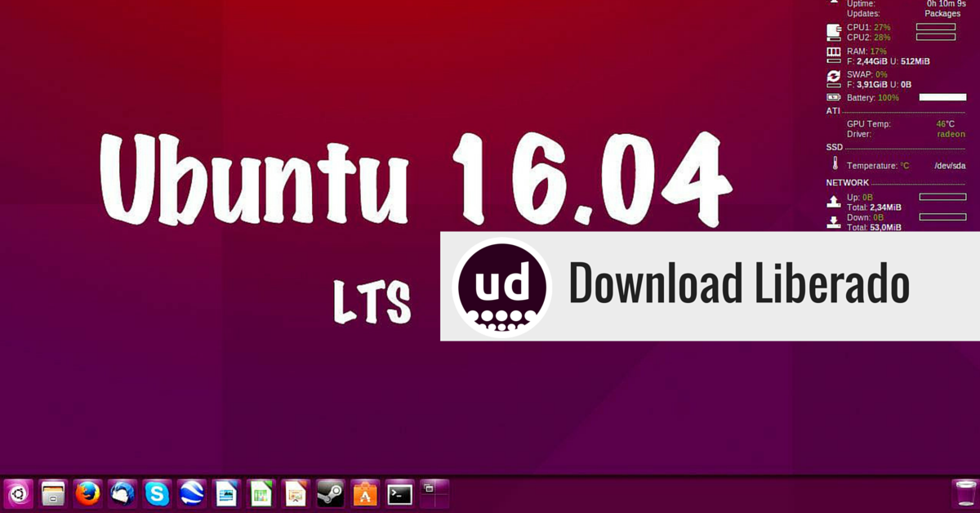Image resolution: width=980 pixels, height=513 pixels.
Task: Click the network download arrow icon
Action: [834, 222]
